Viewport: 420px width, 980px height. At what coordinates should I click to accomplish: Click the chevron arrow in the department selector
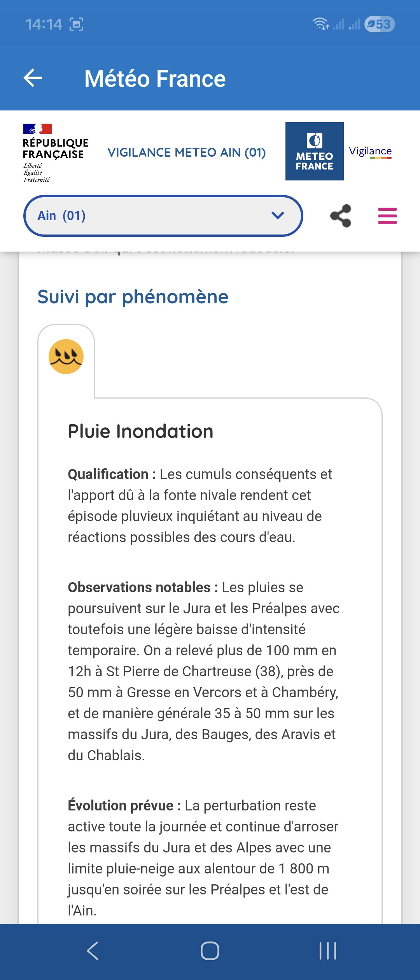(278, 215)
